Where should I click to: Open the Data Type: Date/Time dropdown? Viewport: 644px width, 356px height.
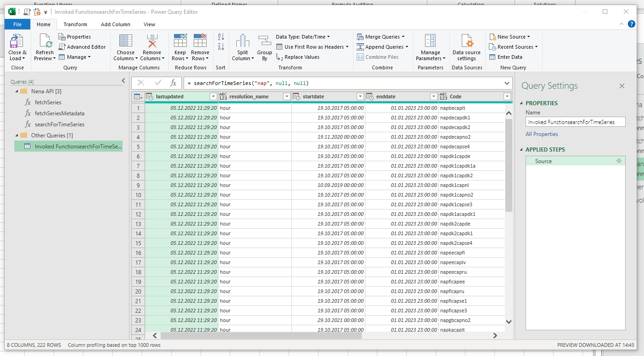pos(303,37)
